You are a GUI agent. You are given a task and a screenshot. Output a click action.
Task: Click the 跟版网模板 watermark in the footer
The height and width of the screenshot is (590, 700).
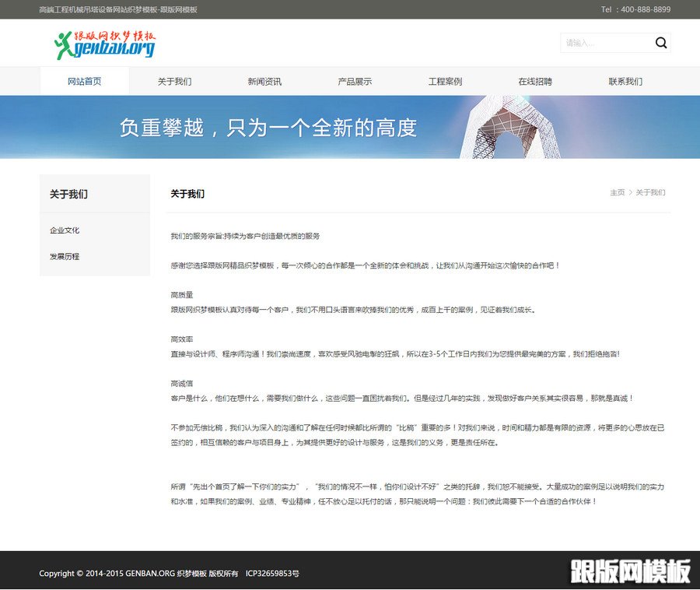[x=631, y=571]
